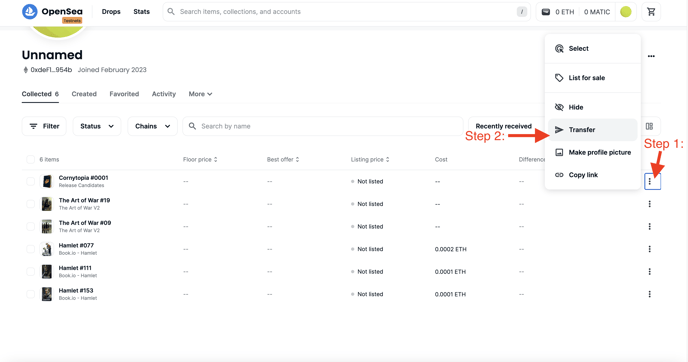The height and width of the screenshot is (362, 688).
Task: Check the Hamlet #077 row checkbox
Action: click(30, 249)
